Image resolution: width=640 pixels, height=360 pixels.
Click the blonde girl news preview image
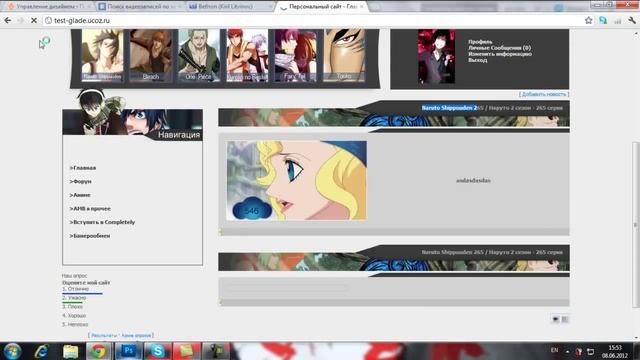pyautogui.click(x=297, y=180)
